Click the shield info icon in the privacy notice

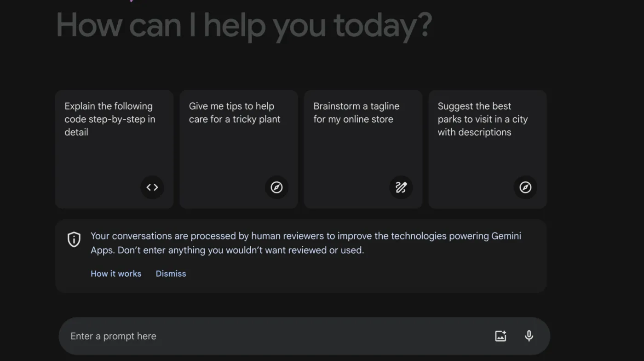click(x=74, y=239)
